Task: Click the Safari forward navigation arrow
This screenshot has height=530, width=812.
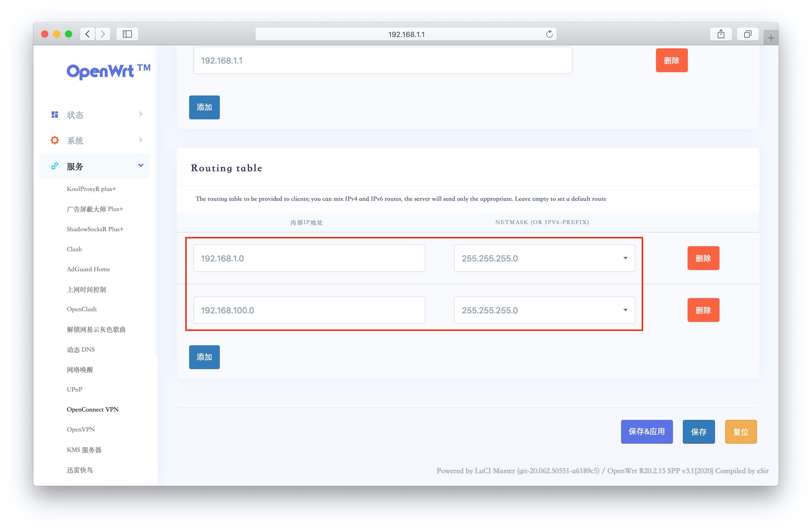Action: (103, 34)
